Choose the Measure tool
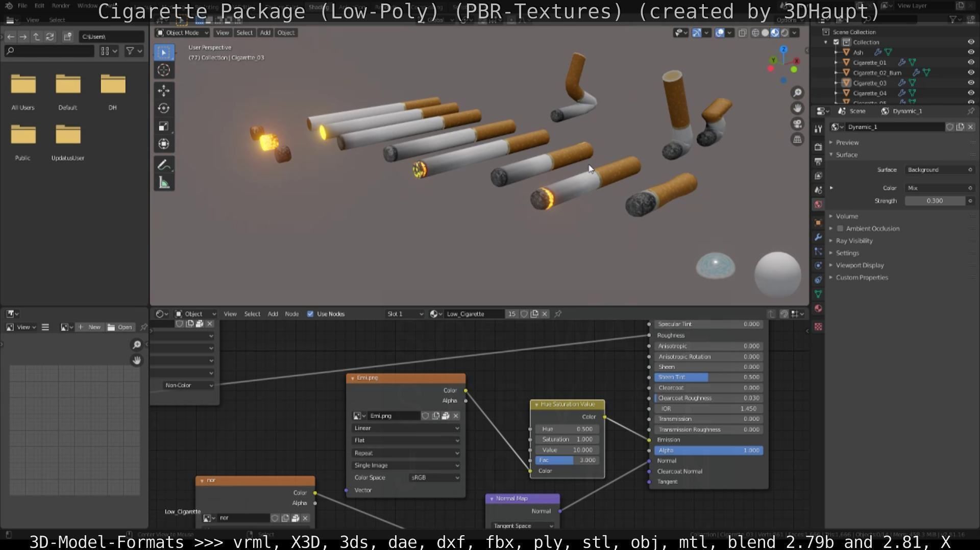The height and width of the screenshot is (550, 980). click(164, 183)
